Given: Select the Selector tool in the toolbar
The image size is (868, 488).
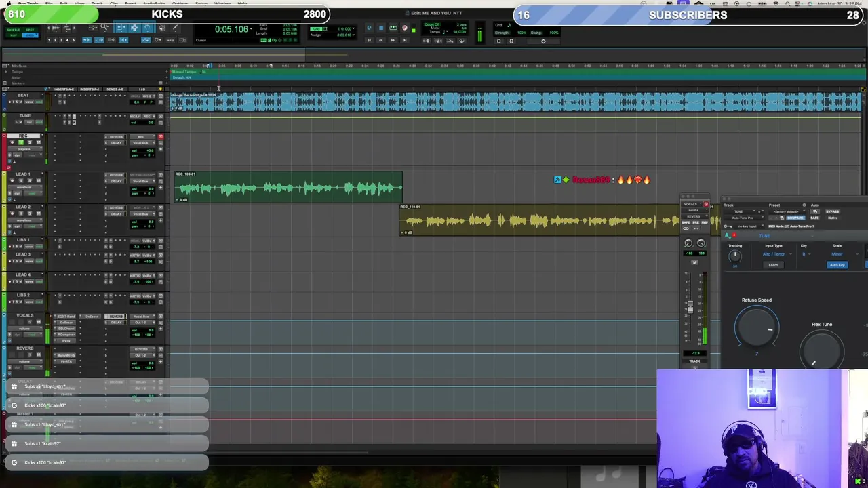Looking at the screenshot, I should pos(134,28).
